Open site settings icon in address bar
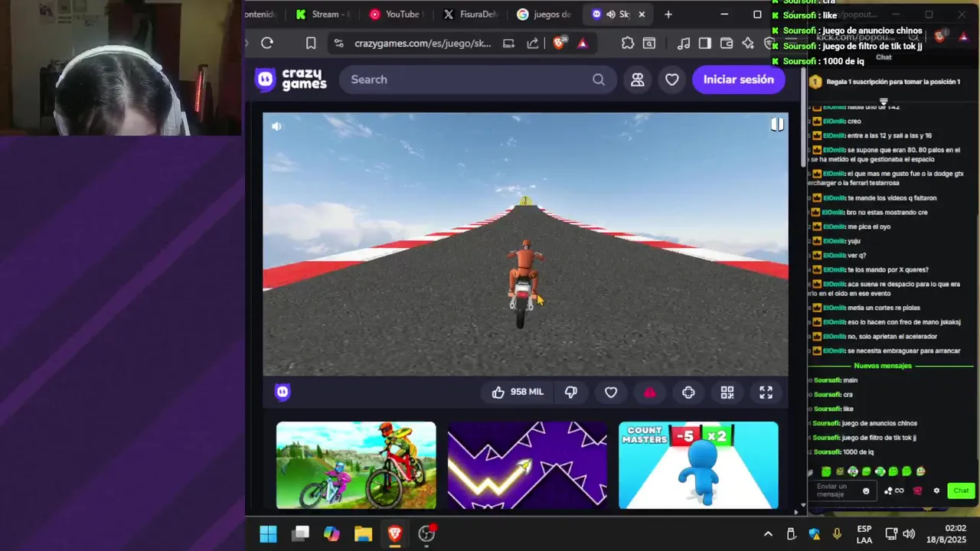The height and width of the screenshot is (551, 980). tap(339, 44)
